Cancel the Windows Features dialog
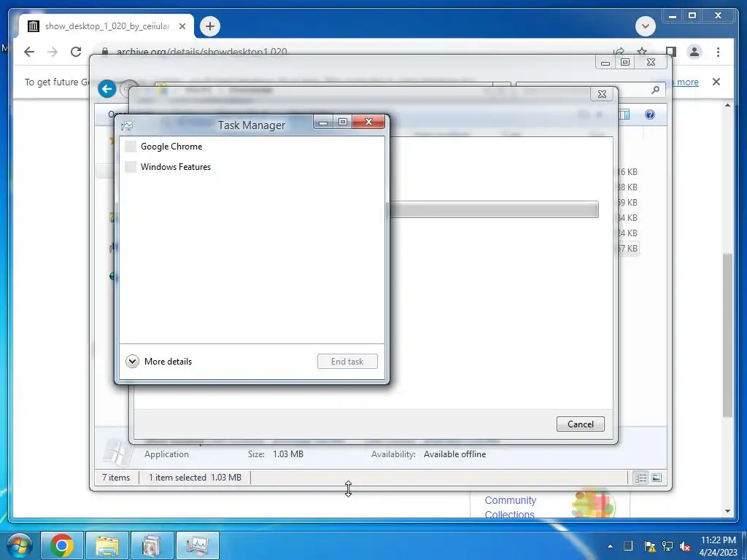The height and width of the screenshot is (560, 747). (x=580, y=424)
